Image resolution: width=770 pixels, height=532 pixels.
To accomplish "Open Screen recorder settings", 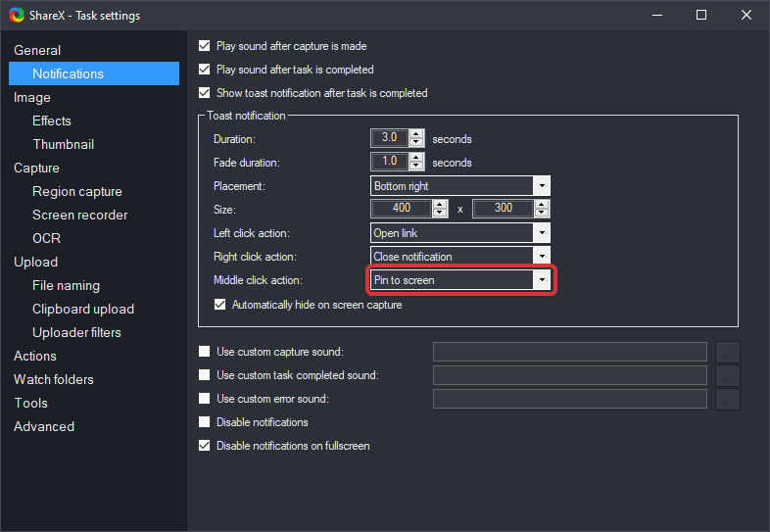I will click(80, 215).
